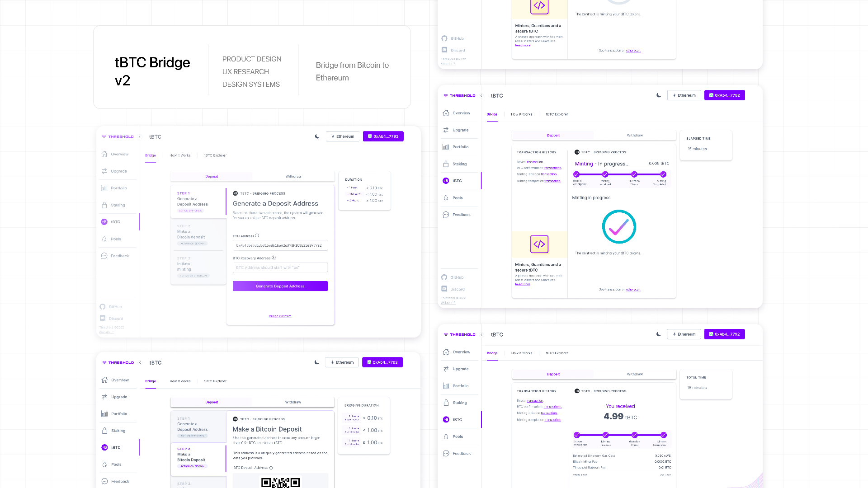Switch to Withdraw tab in You received mockup
Viewport: 868px width, 488px height.
pyautogui.click(x=635, y=374)
